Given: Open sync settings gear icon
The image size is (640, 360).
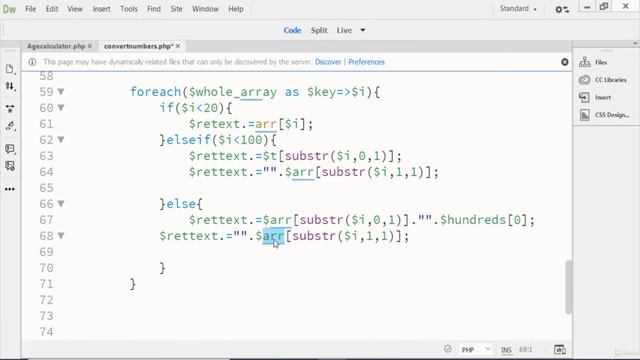Looking at the screenshot, I should click(x=562, y=9).
